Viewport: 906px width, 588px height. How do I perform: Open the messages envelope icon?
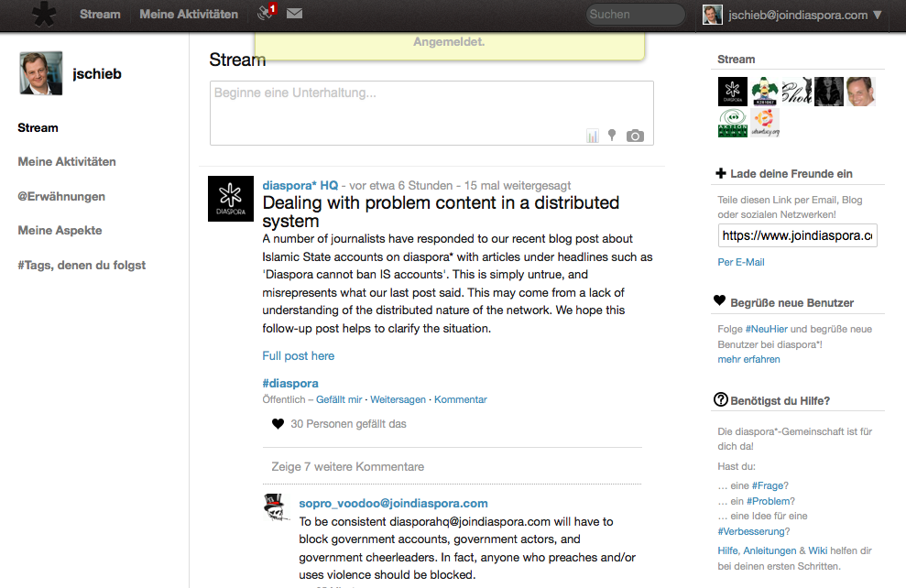coord(295,14)
